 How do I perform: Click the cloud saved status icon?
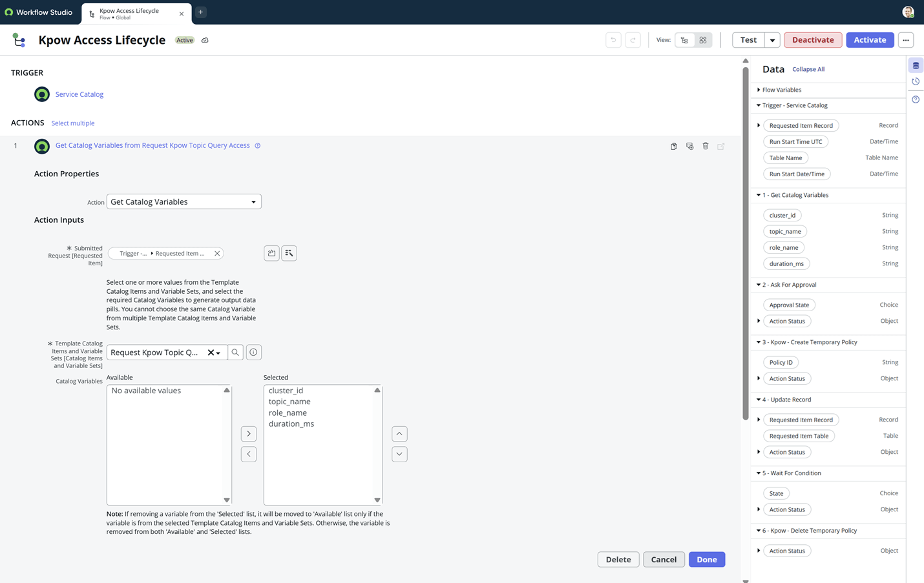pos(205,40)
